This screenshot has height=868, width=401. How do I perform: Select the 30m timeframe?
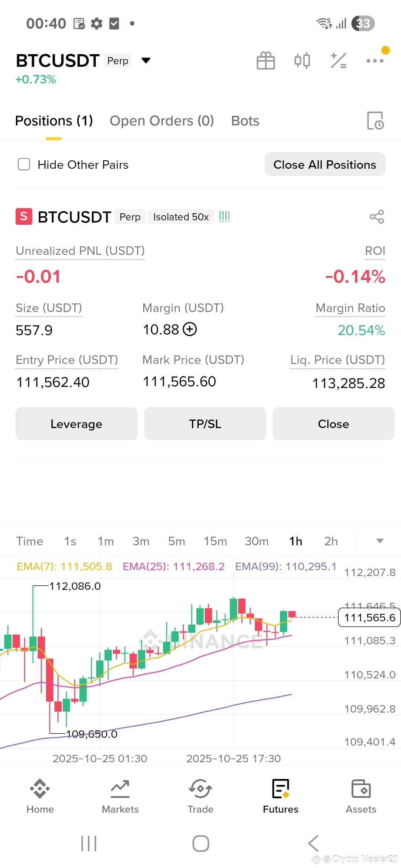coord(257,541)
